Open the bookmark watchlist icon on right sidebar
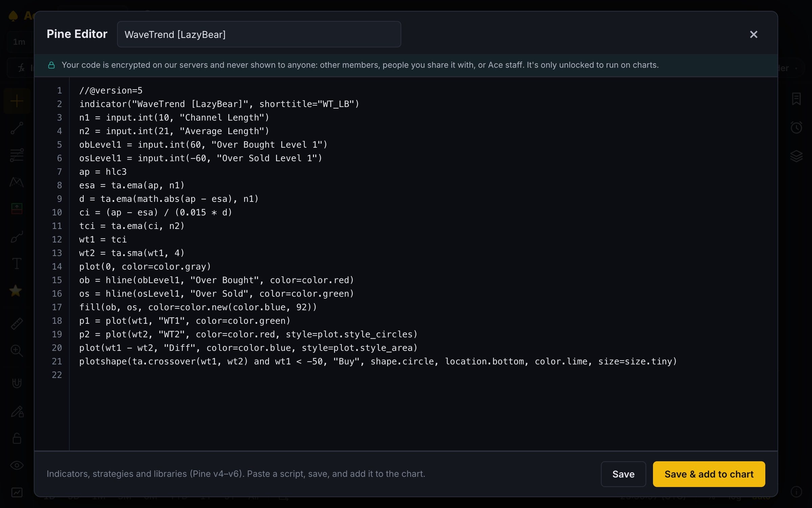Image resolution: width=812 pixels, height=508 pixels. 796,99
